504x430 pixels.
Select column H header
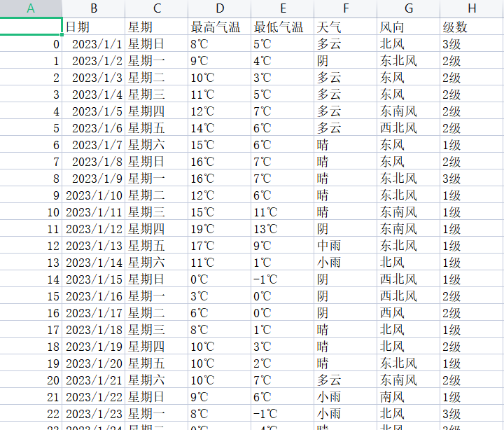(x=472, y=8)
